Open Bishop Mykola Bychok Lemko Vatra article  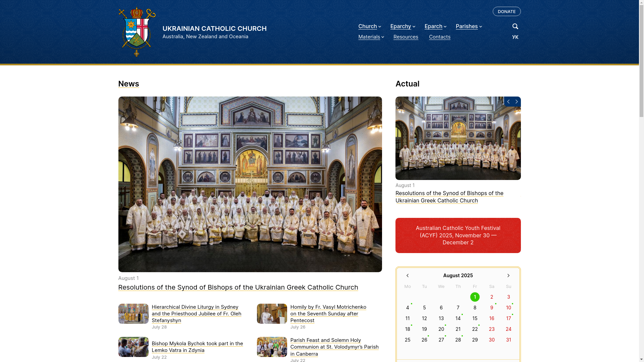coord(197,347)
